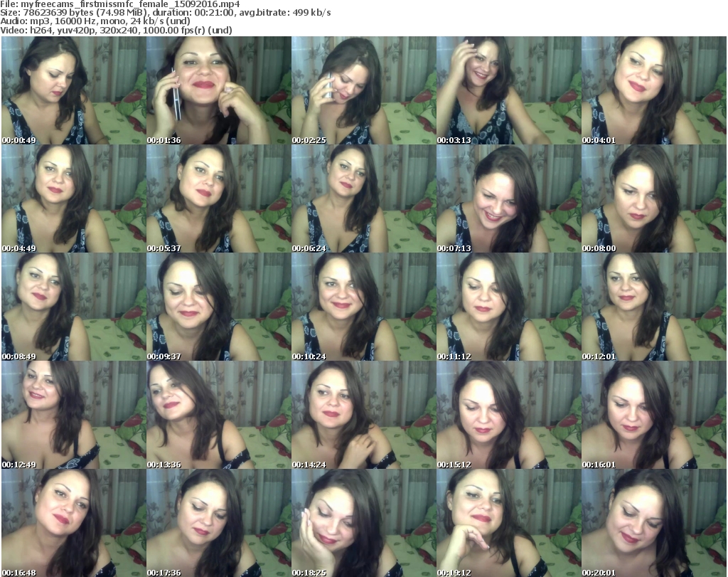728x577 pixels.
Task: Select the thumbnail stamped 00:01:36
Action: coord(219,90)
